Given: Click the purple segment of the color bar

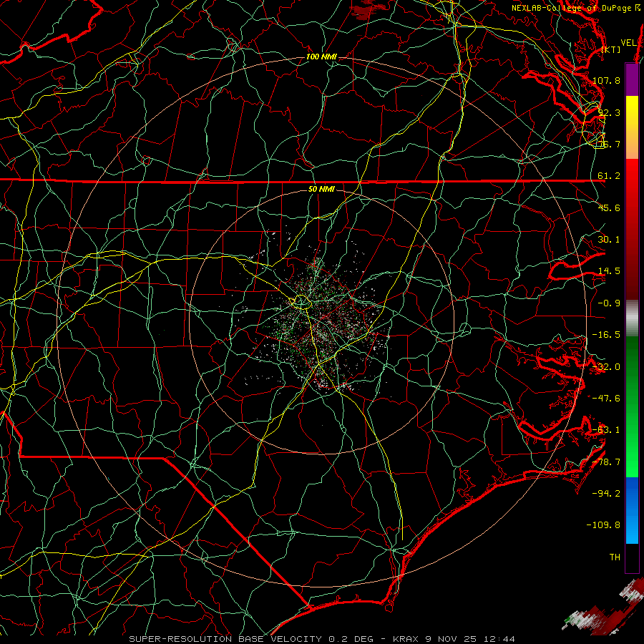Looking at the screenshot, I should 632,79.
